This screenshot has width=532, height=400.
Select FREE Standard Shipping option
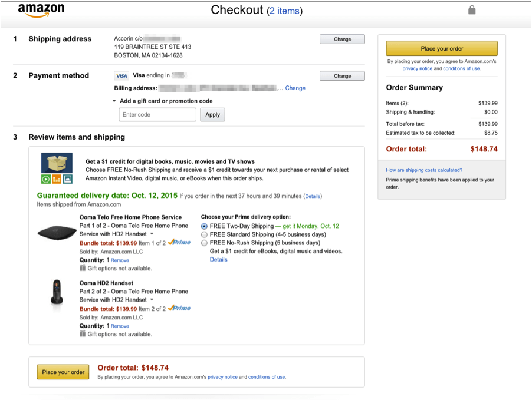click(x=205, y=234)
